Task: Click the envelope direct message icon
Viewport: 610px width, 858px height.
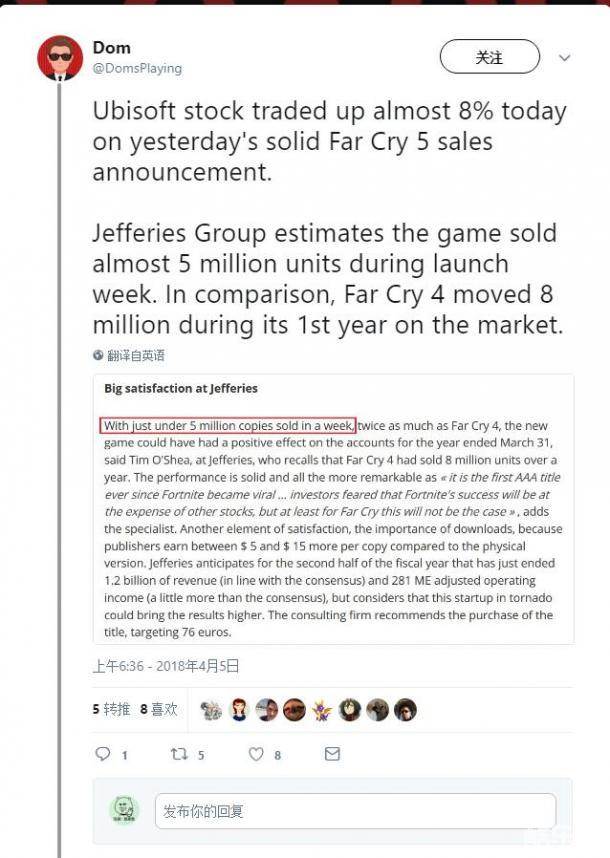Action: click(x=333, y=754)
